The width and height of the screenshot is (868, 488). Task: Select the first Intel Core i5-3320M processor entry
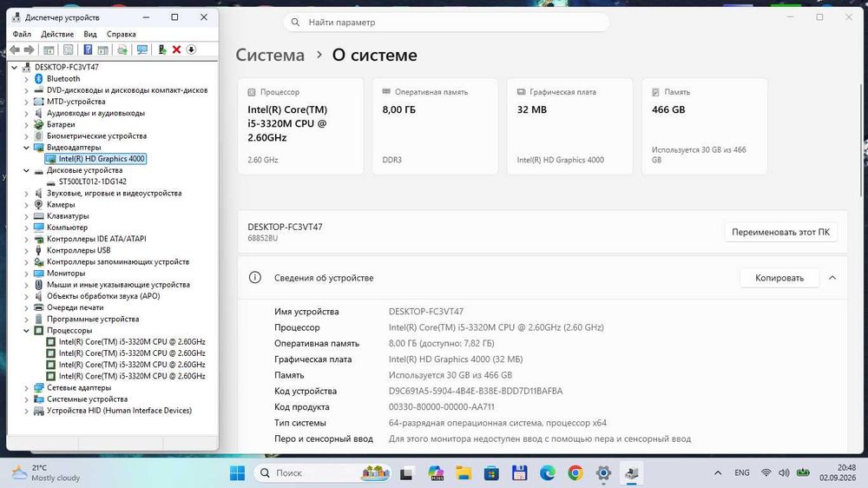132,342
